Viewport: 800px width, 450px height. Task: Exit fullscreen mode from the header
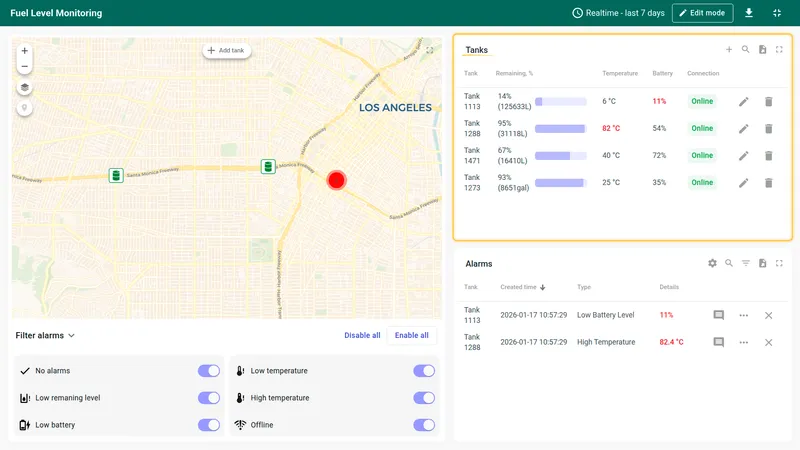pos(777,13)
